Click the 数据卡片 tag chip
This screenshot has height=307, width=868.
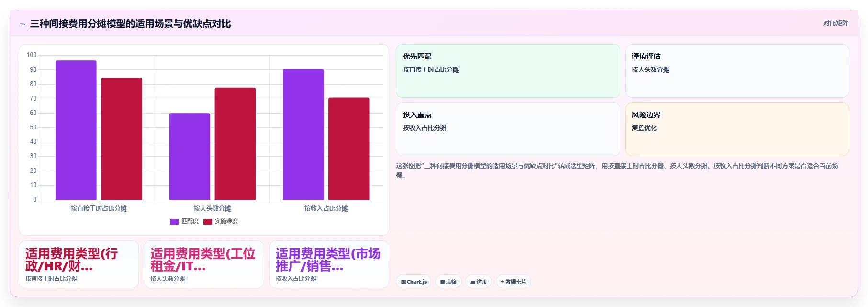tap(514, 282)
